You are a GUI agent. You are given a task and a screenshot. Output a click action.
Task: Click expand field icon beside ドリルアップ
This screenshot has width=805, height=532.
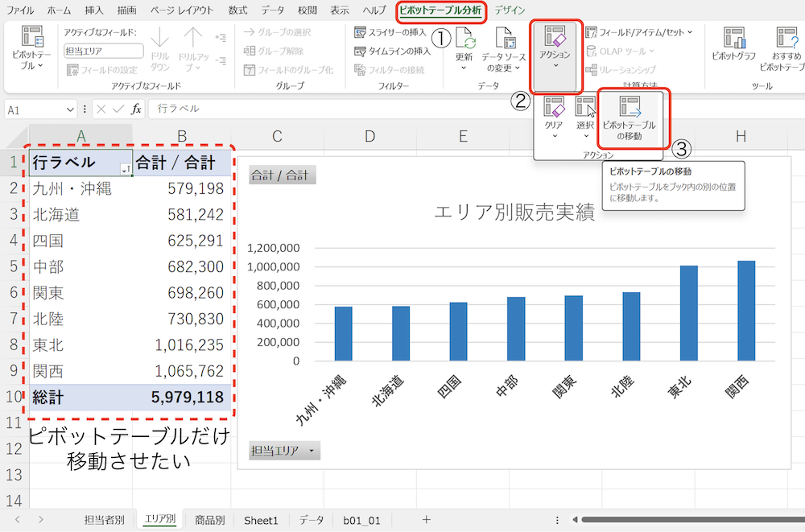221,38
